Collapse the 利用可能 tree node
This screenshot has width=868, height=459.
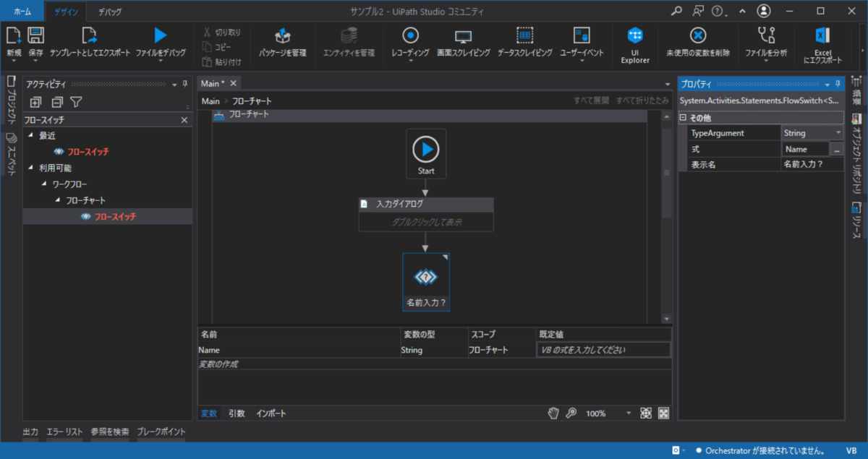[x=30, y=168]
